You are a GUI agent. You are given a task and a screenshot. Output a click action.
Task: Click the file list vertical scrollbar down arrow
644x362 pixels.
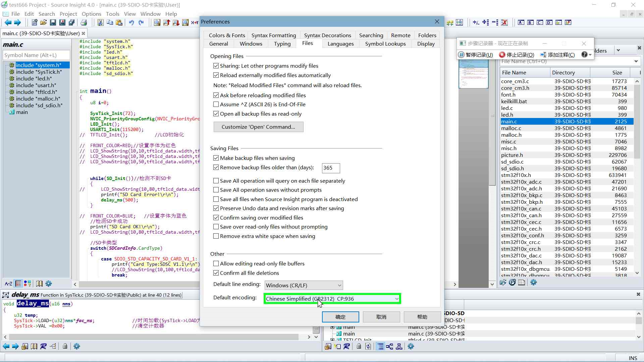(637, 273)
